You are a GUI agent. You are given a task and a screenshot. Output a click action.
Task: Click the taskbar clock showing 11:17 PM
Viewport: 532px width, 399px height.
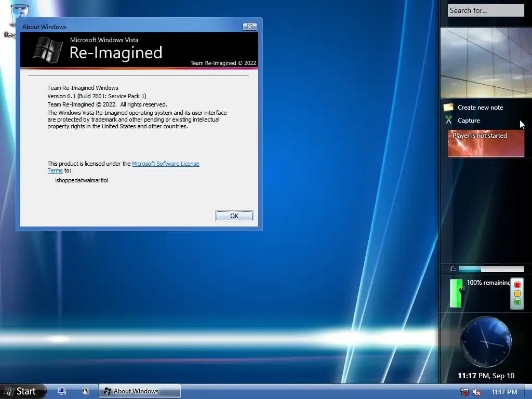tap(504, 392)
